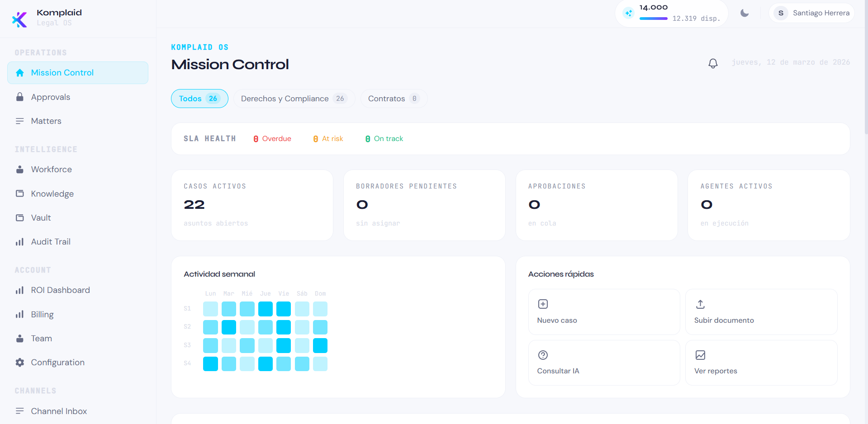Click S2 Tuesday activity cell
This screenshot has width=868, height=424.
click(229, 327)
